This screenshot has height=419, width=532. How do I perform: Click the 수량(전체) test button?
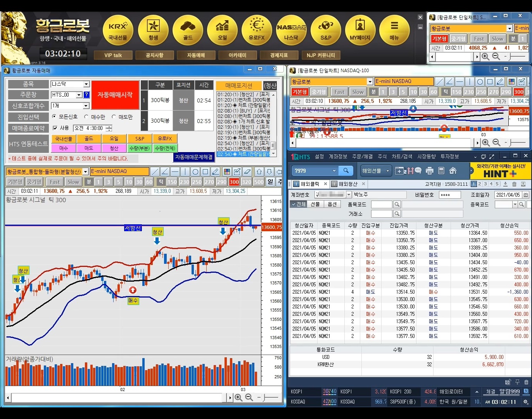(165, 148)
